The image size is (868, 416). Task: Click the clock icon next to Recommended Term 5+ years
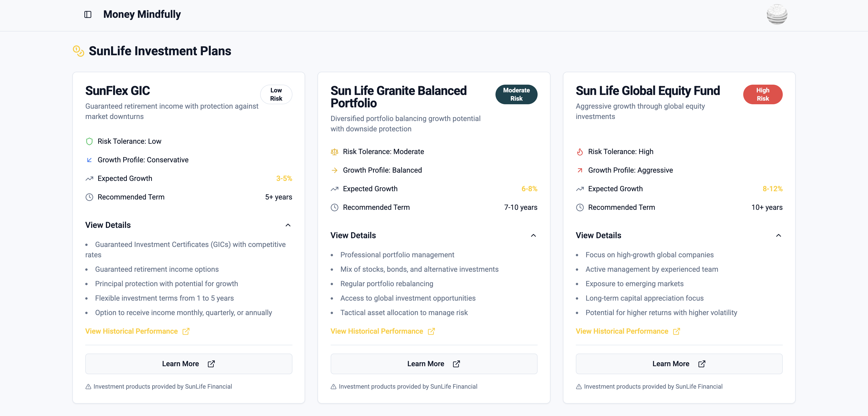coord(89,197)
